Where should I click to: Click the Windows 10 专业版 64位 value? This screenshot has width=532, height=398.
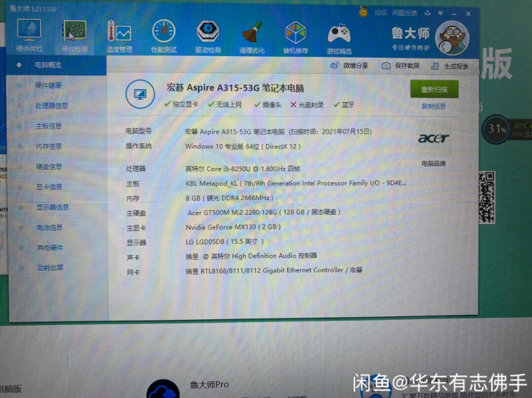243,147
